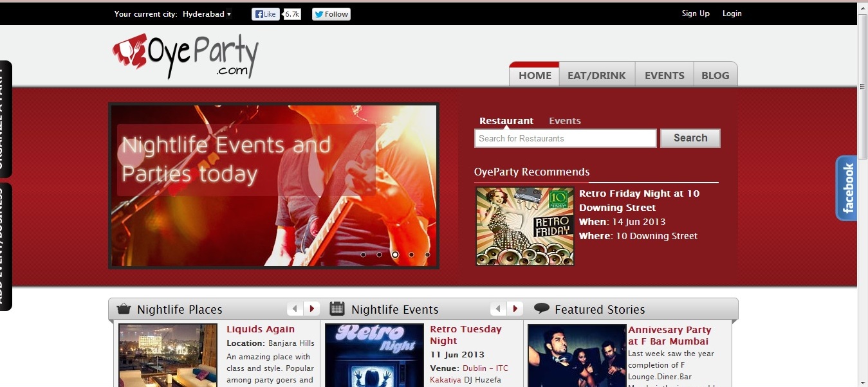868x387 pixels.
Task: Open Annivesary Party at F Bar Mumbai
Action: 669,336
